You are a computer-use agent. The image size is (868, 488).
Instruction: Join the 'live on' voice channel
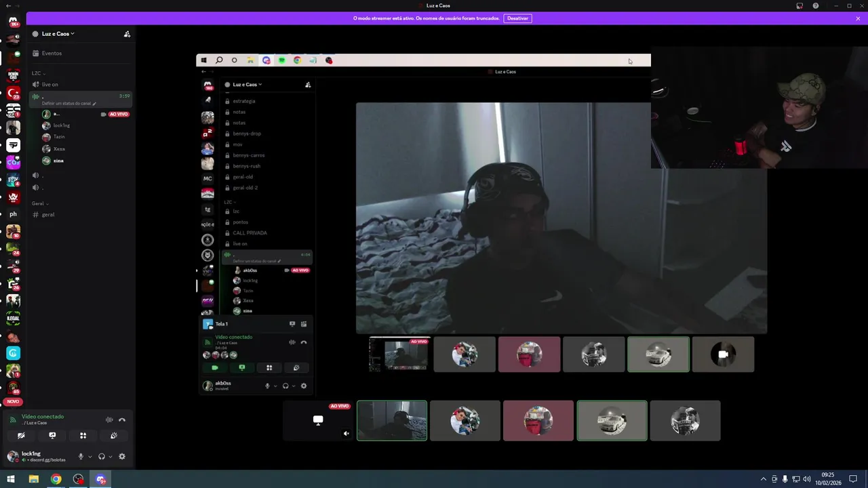[81, 85]
